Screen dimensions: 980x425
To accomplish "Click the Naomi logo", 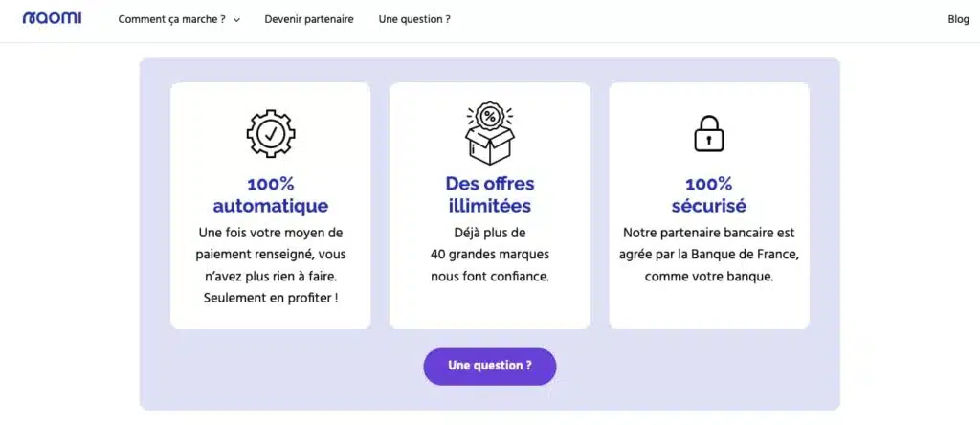I will click(x=52, y=18).
